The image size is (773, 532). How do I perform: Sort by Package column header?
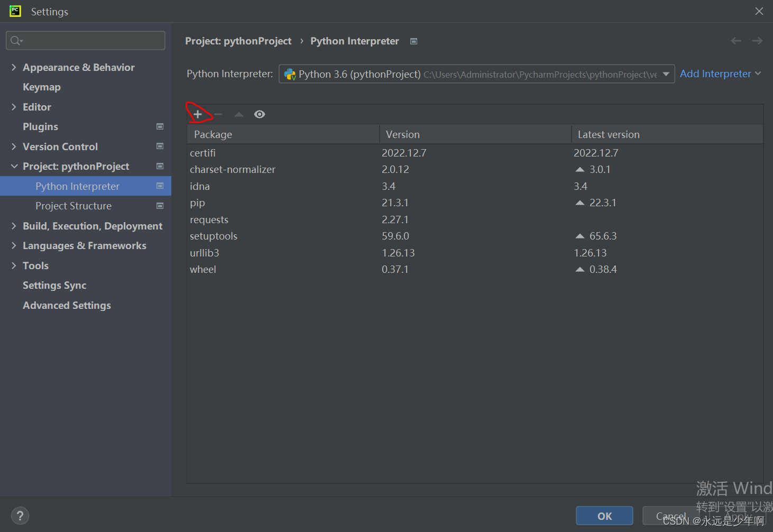283,134
